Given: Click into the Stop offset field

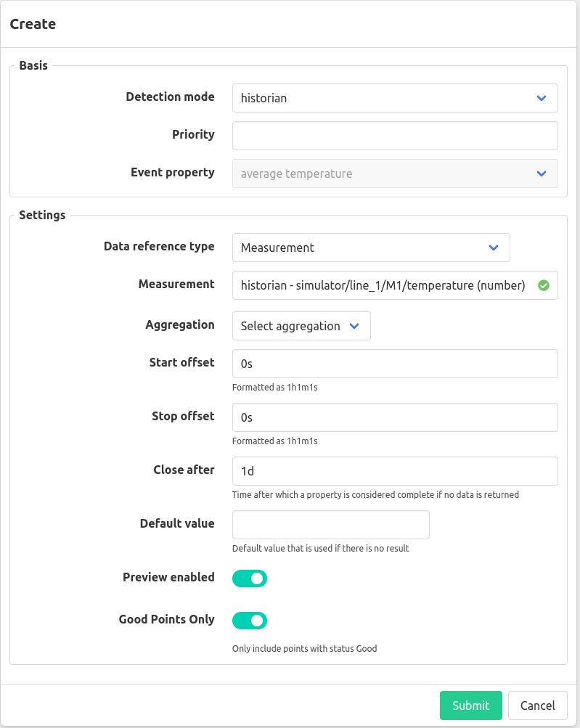Looking at the screenshot, I should pyautogui.click(x=395, y=417).
